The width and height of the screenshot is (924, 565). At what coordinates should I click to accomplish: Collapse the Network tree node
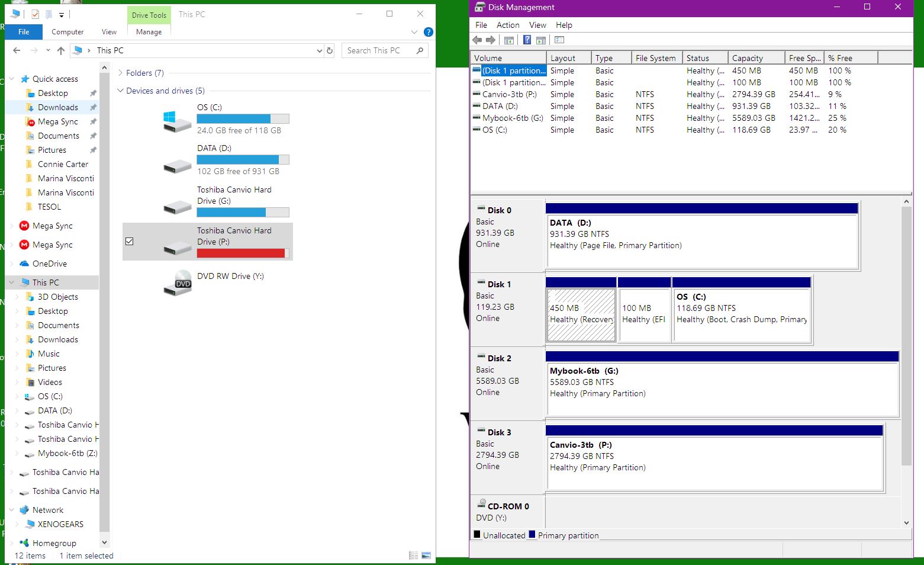11,510
